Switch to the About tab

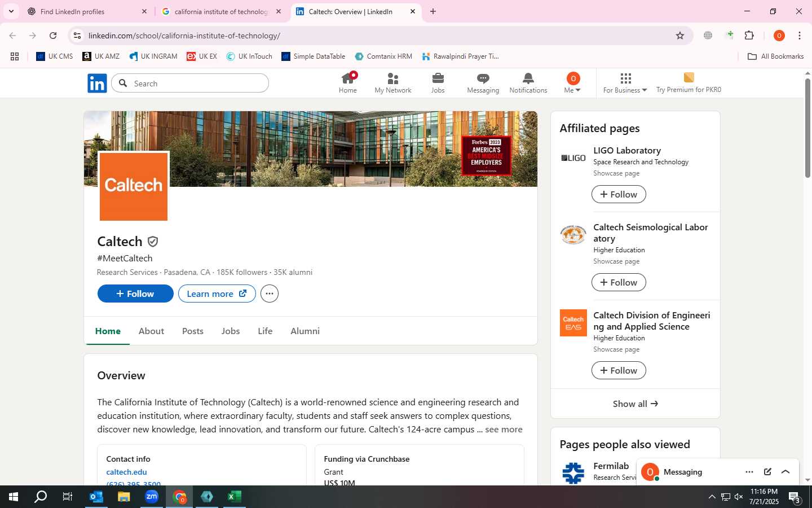pos(151,331)
